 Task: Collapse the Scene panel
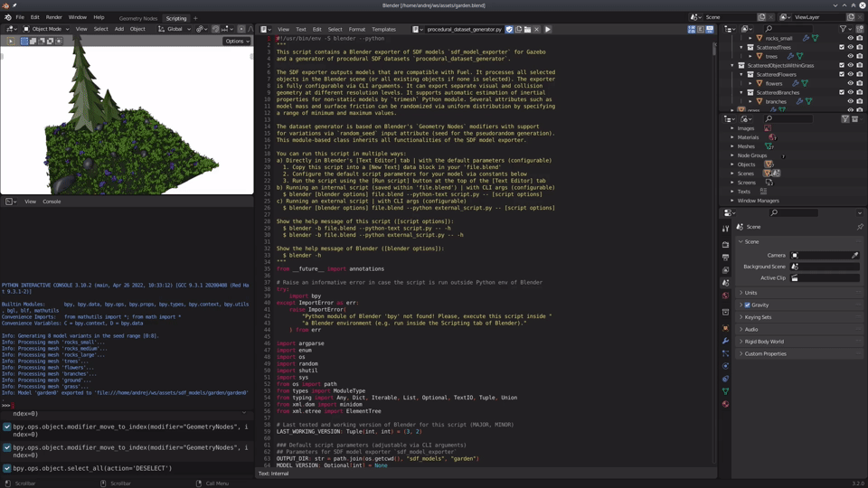click(x=800, y=242)
